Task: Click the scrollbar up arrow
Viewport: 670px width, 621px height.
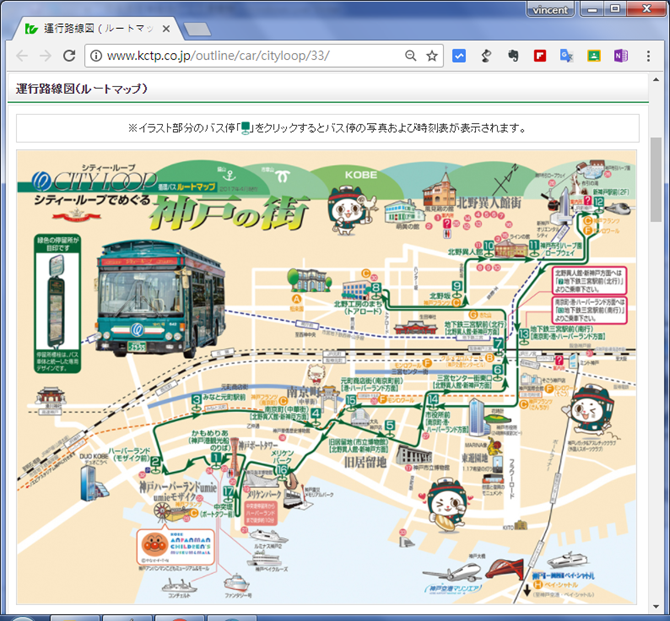Action: pos(656,80)
